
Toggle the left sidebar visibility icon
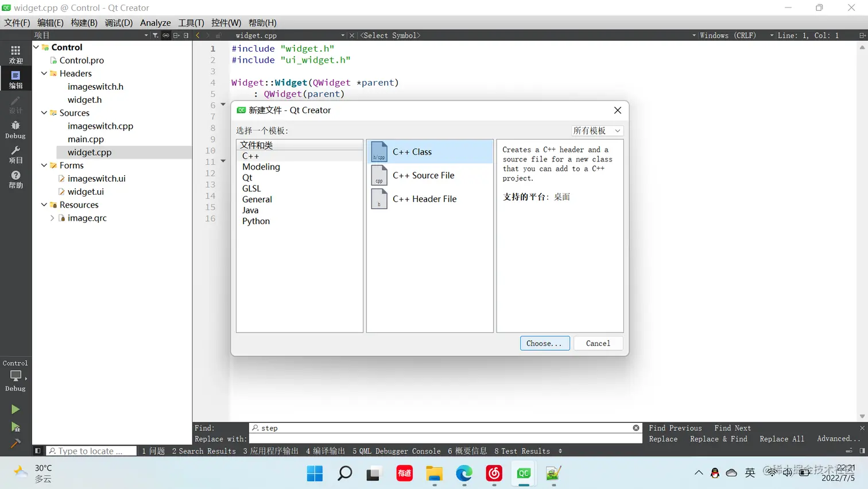[x=38, y=451]
